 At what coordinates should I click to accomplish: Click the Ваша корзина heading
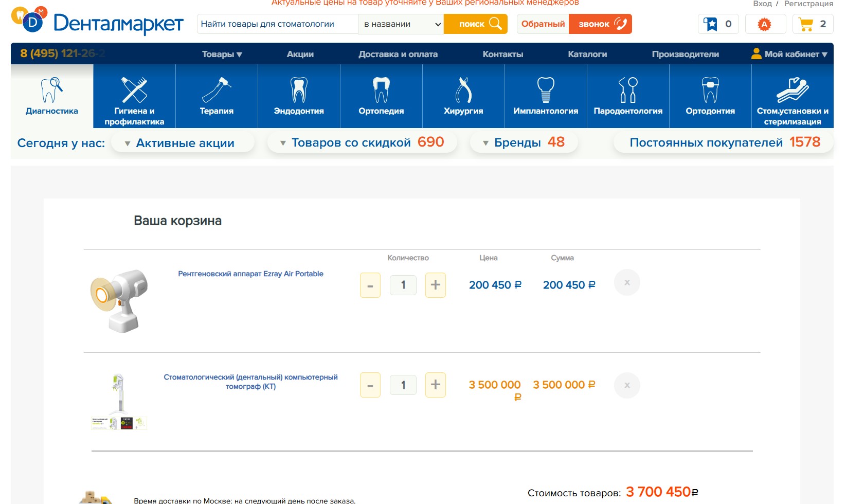(177, 221)
